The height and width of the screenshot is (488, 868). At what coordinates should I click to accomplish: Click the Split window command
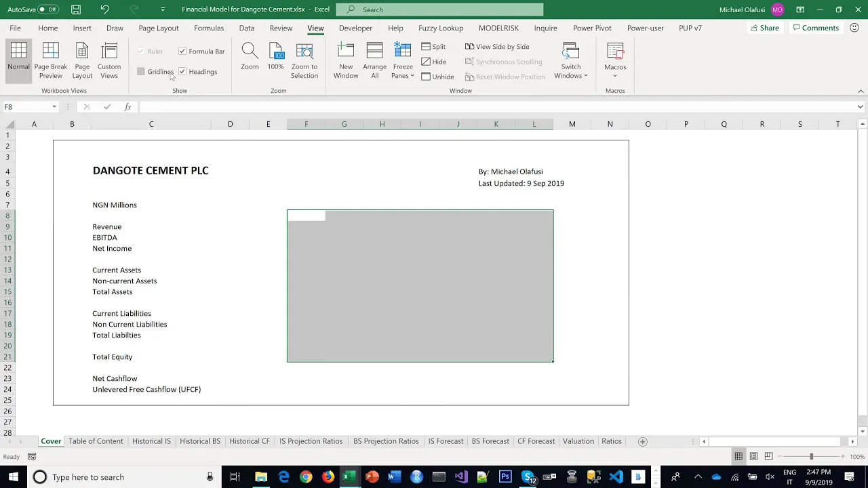pos(433,47)
